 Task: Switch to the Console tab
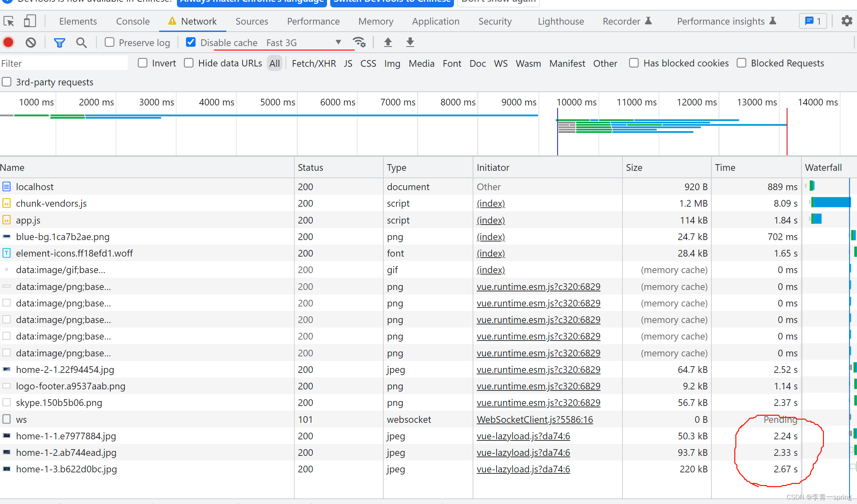(x=133, y=21)
